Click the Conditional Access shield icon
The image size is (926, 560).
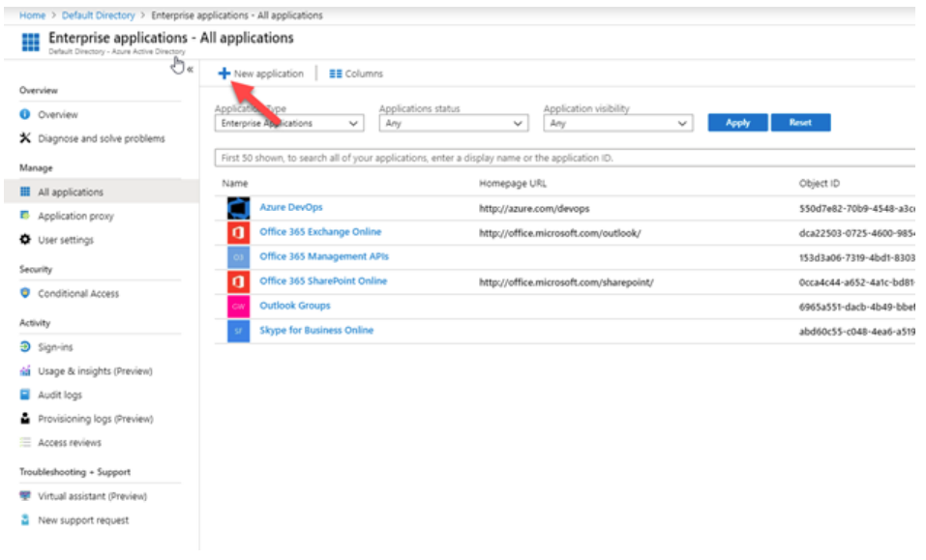[25, 293]
